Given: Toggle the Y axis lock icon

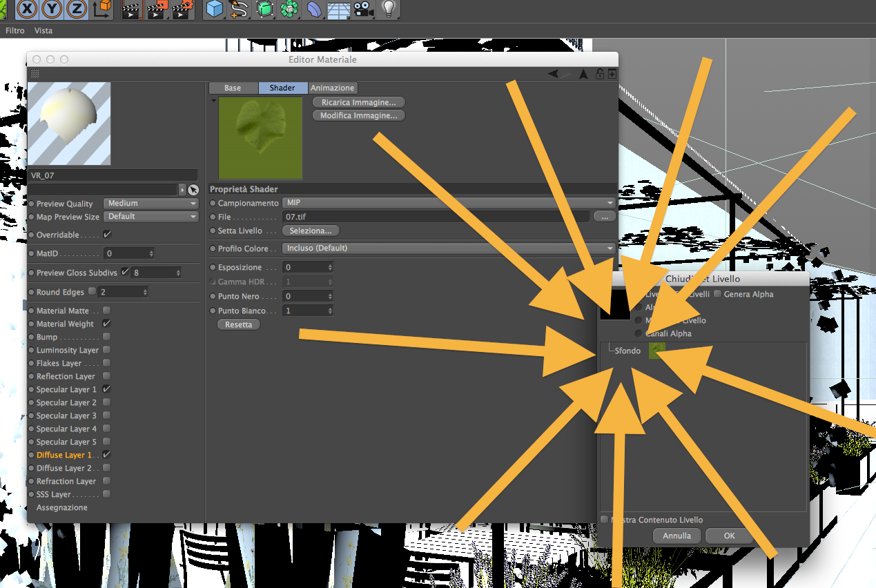Looking at the screenshot, I should tap(52, 9).
